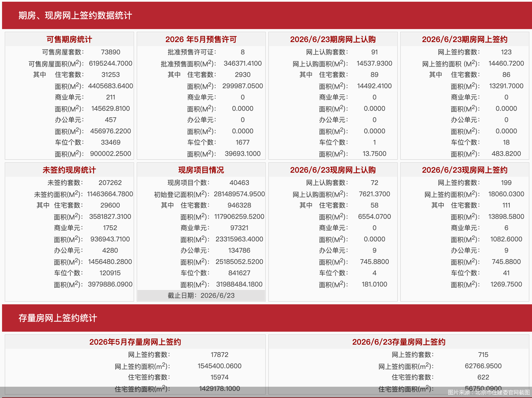Screen dimensions: 532x398
Task: Click the value 39693.1000
Action: [243, 154]
